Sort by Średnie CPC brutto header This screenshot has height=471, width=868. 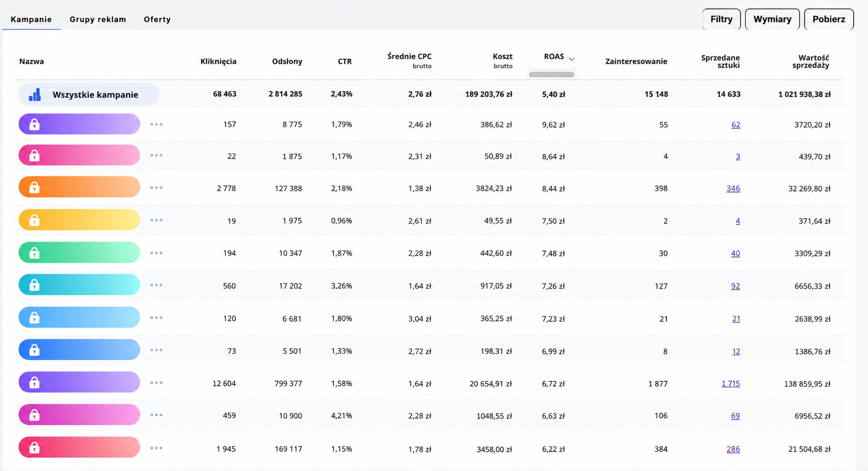tap(410, 61)
